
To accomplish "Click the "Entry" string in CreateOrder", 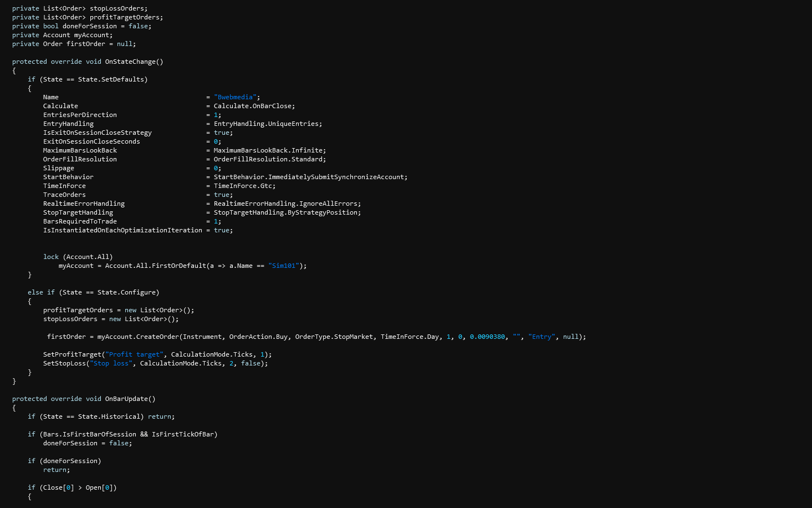I will click(542, 337).
